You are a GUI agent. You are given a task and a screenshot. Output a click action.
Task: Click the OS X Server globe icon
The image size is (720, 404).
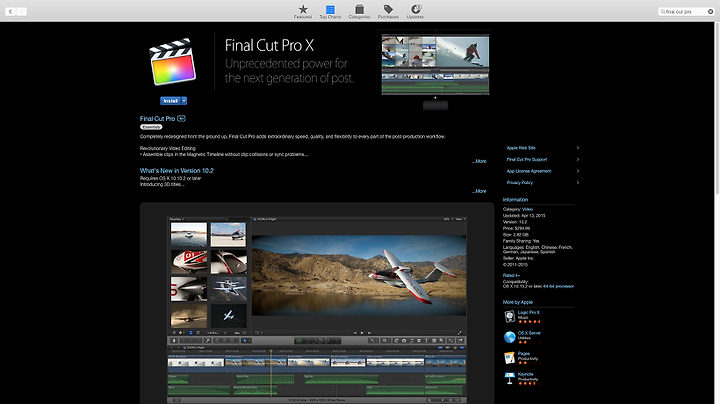[x=509, y=337]
